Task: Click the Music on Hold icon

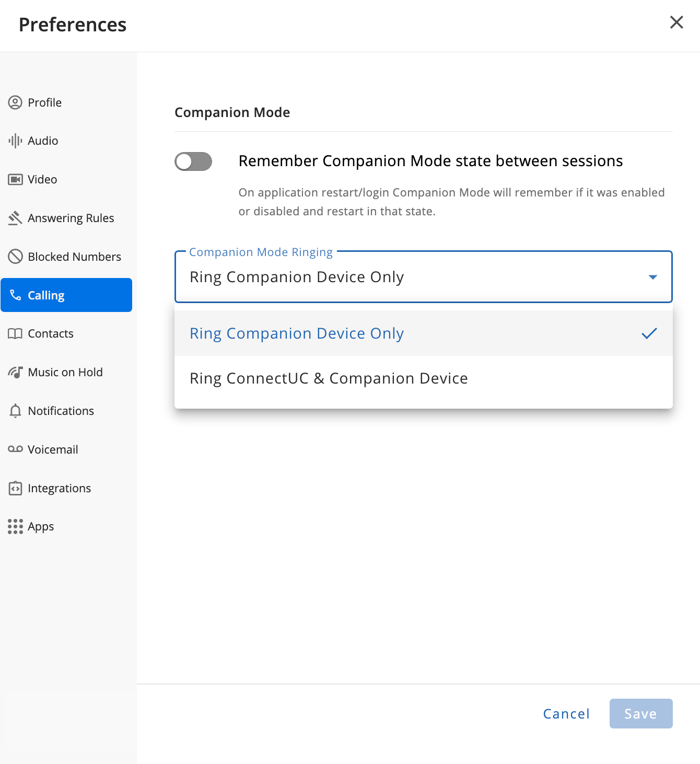Action: [15, 372]
